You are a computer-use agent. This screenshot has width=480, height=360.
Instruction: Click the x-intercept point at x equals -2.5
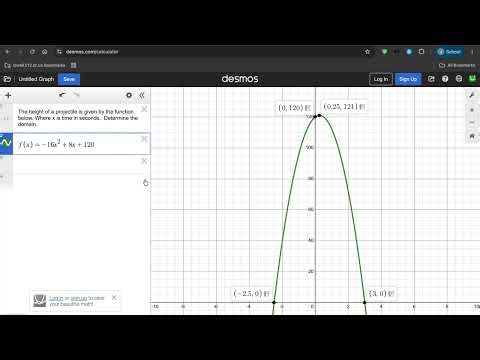click(274, 302)
